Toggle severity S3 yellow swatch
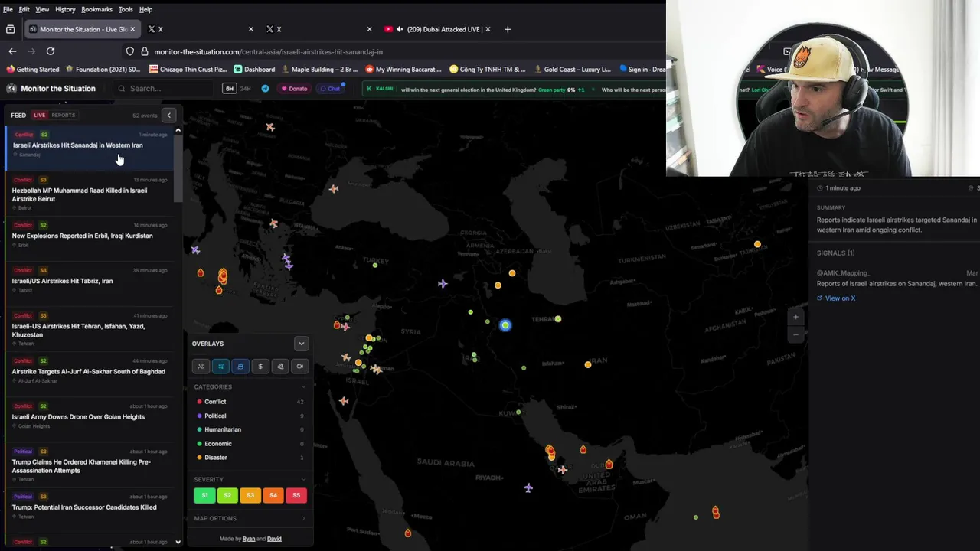 coord(250,496)
